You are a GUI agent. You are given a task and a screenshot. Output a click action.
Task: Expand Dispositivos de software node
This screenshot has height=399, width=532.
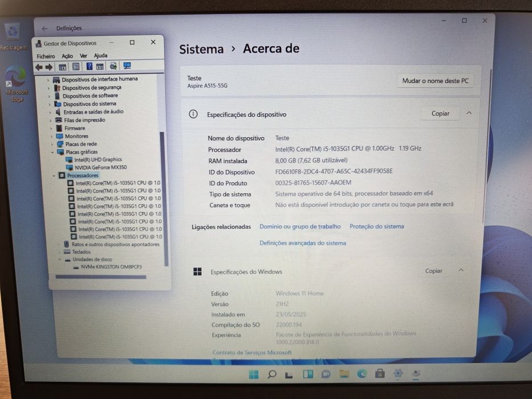point(49,96)
